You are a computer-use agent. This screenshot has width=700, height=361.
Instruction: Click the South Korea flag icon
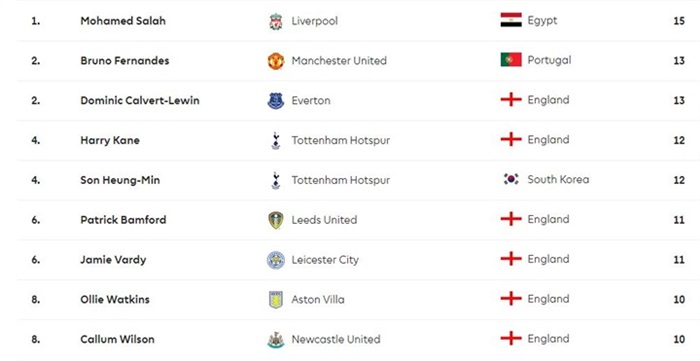pyautogui.click(x=511, y=179)
